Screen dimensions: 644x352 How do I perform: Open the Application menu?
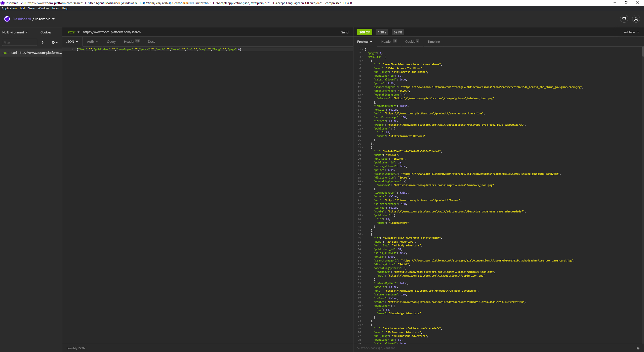(9, 8)
